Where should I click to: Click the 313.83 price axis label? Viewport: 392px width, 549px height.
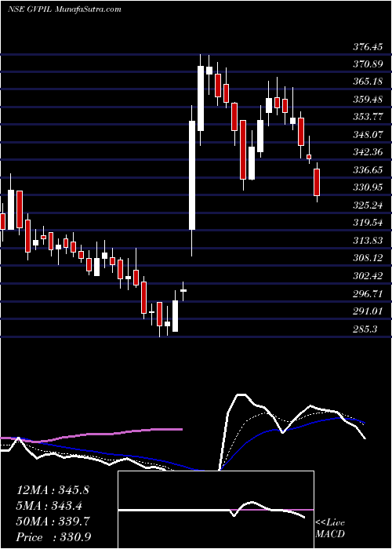tap(367, 241)
